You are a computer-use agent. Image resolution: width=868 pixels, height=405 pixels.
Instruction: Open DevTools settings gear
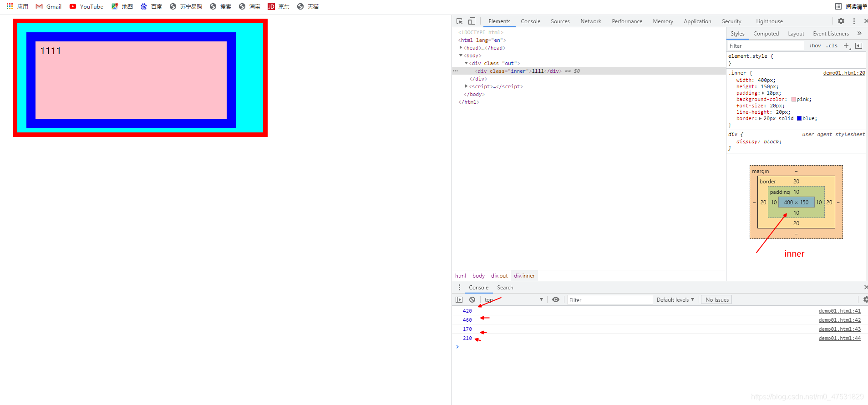(x=841, y=21)
